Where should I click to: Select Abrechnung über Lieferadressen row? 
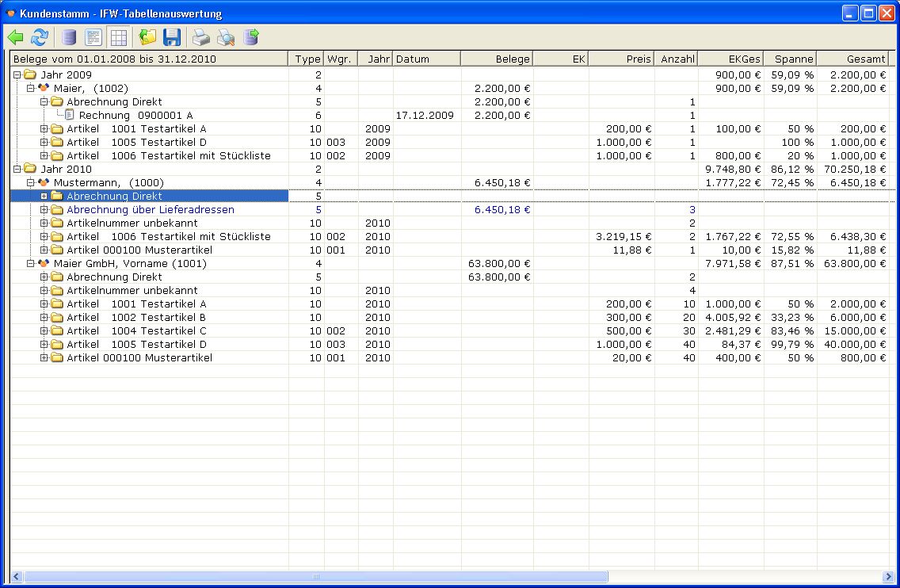coord(150,210)
